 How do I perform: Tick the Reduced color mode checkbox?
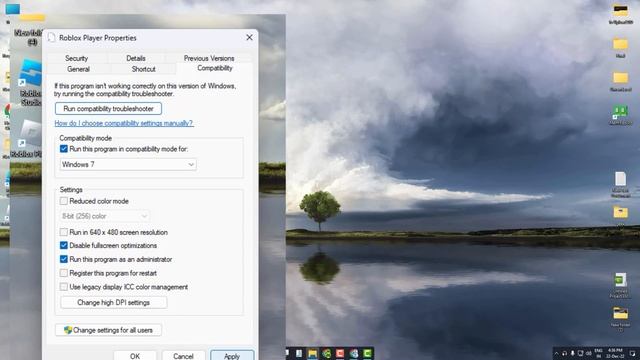click(64, 201)
